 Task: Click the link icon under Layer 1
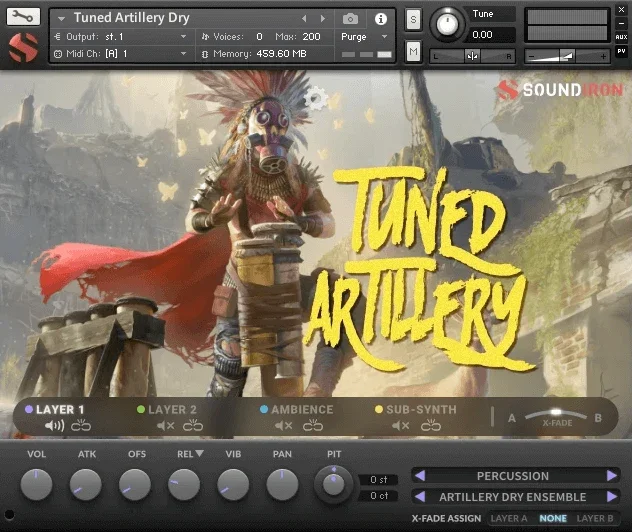coord(81,426)
